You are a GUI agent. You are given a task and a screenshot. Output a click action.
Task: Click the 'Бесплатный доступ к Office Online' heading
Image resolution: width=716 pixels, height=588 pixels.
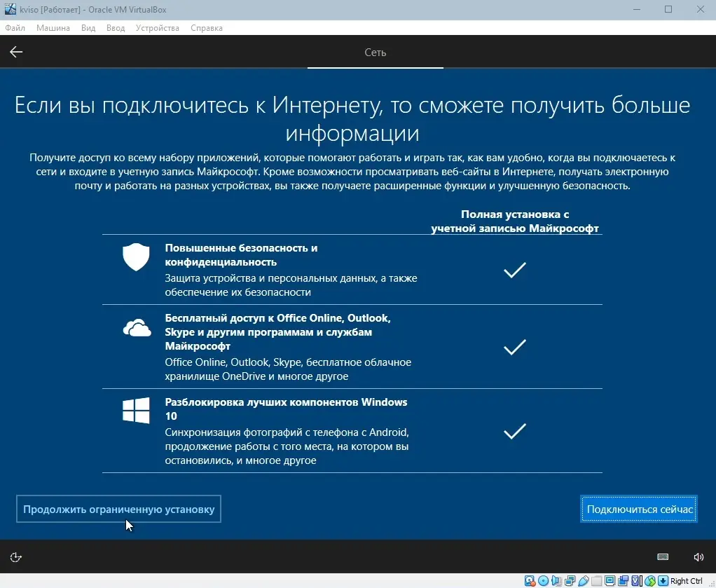[x=277, y=331]
